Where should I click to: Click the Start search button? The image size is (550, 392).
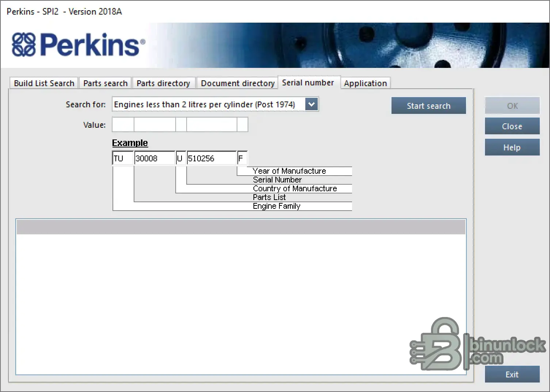tap(429, 106)
